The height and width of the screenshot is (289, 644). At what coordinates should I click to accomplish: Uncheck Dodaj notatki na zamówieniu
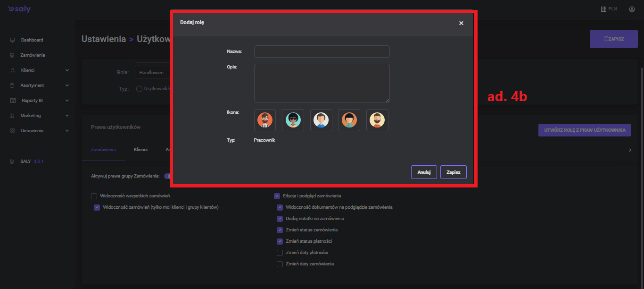pyautogui.click(x=280, y=219)
